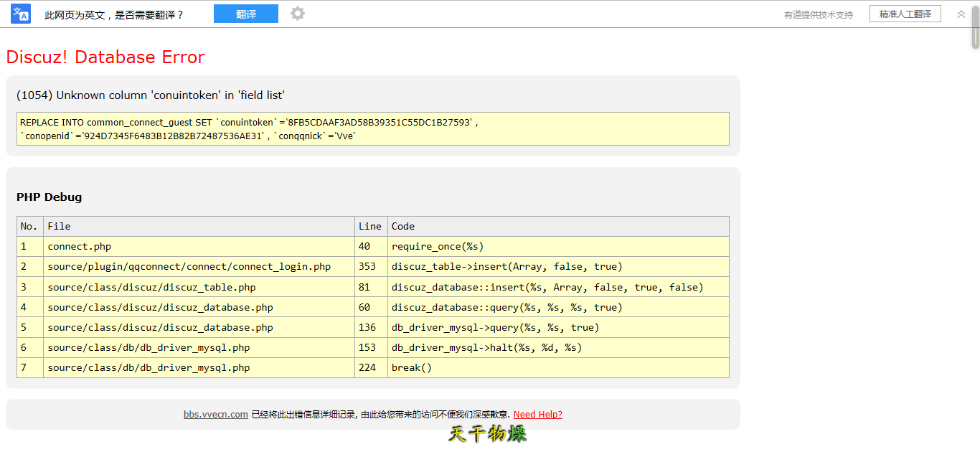Open the 有道提供技术支持 link
This screenshot has height=452, width=980.
click(x=818, y=14)
